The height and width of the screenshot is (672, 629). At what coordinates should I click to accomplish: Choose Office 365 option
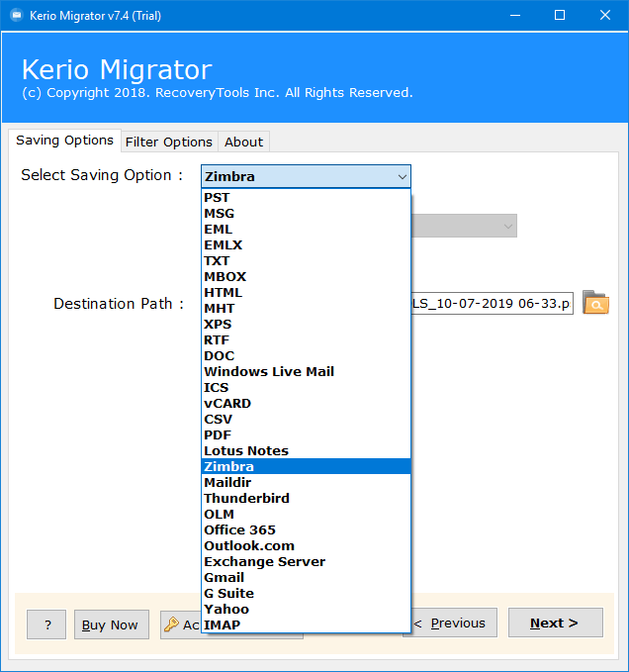click(306, 530)
